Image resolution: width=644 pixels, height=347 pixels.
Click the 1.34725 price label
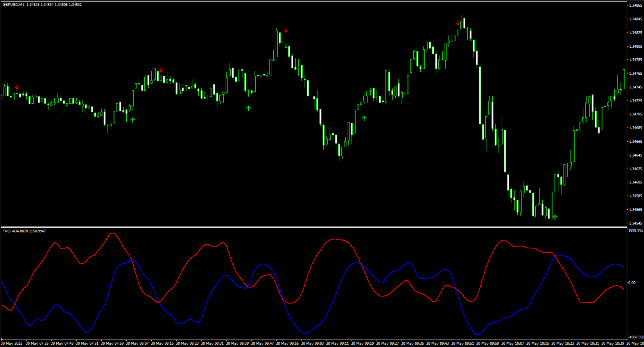635,101
